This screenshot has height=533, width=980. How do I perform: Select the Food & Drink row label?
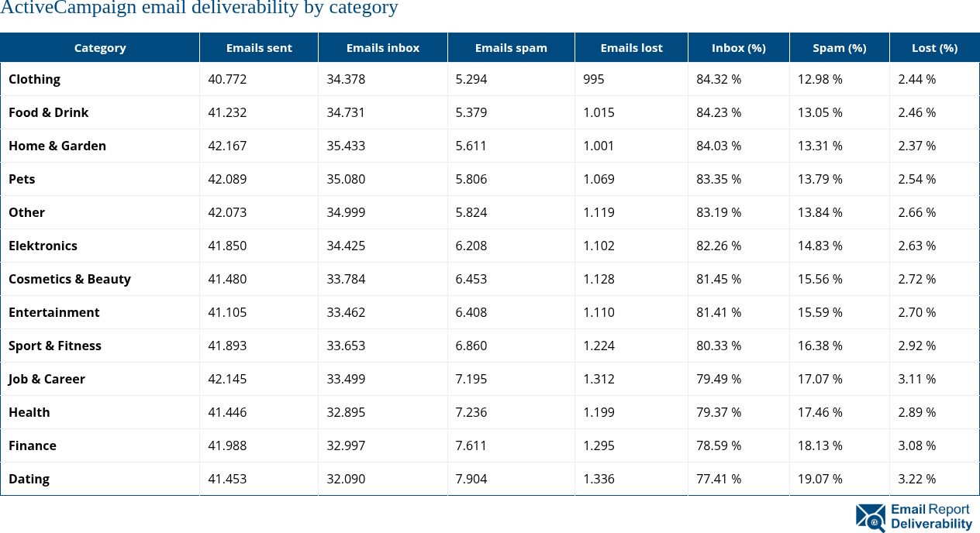coord(49,112)
